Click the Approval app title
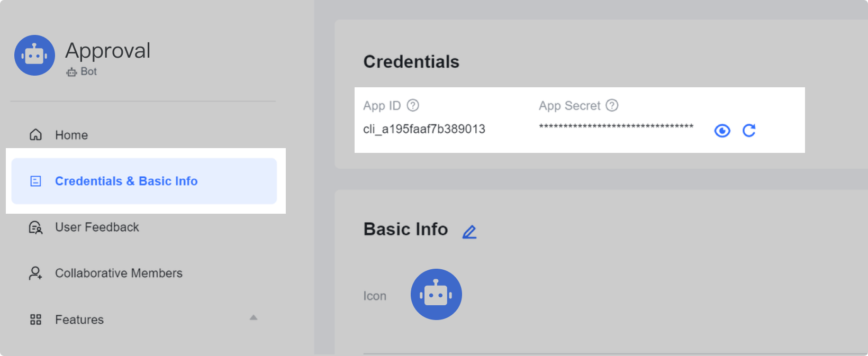The width and height of the screenshot is (868, 356). tap(108, 51)
